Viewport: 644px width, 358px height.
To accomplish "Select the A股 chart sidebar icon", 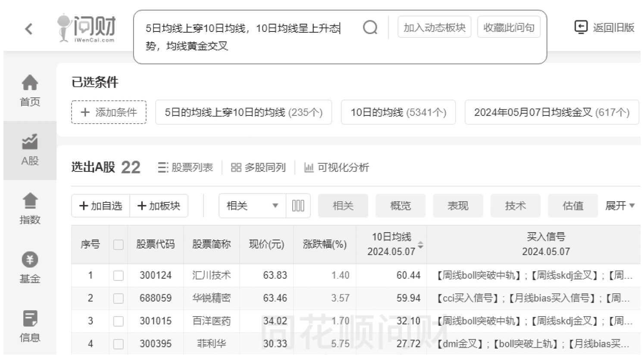I will click(x=30, y=141).
